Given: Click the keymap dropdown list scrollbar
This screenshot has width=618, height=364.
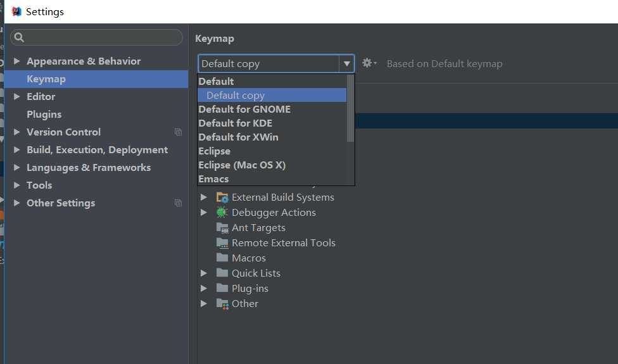Looking at the screenshot, I should point(350,108).
